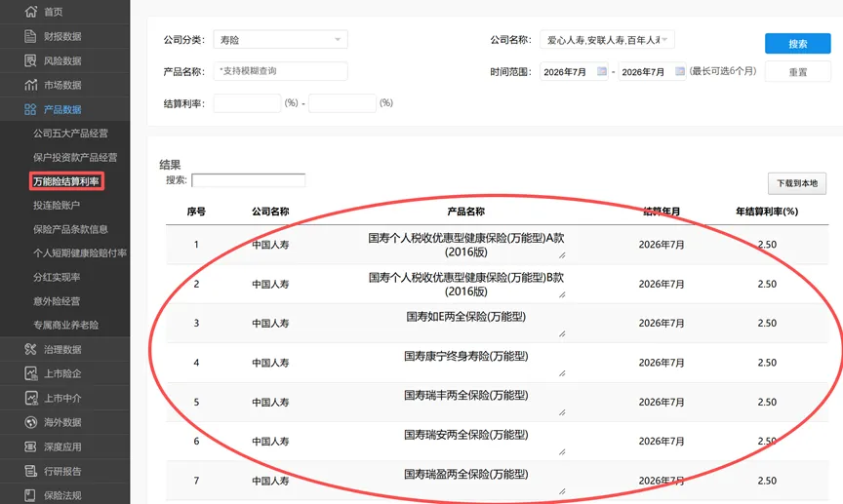This screenshot has height=504, width=843.
Task: Sort by the 年结算利率(%) column header
Action: point(767,212)
